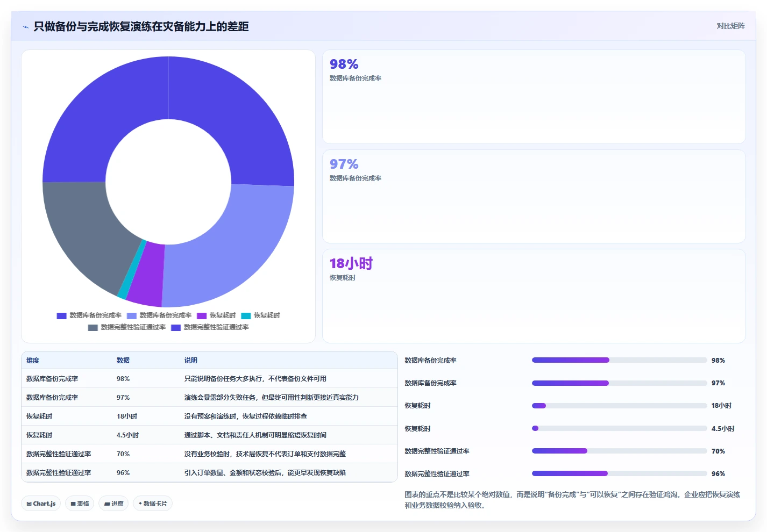
Task: Open the 97% 数据库备份完成率 data card
Action: (534, 197)
